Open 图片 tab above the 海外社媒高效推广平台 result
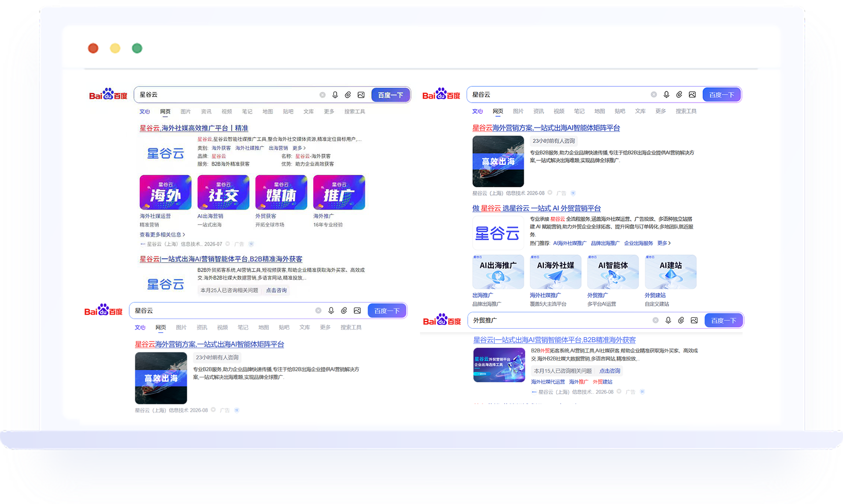Image resolution: width=843 pixels, height=504 pixels. (186, 111)
